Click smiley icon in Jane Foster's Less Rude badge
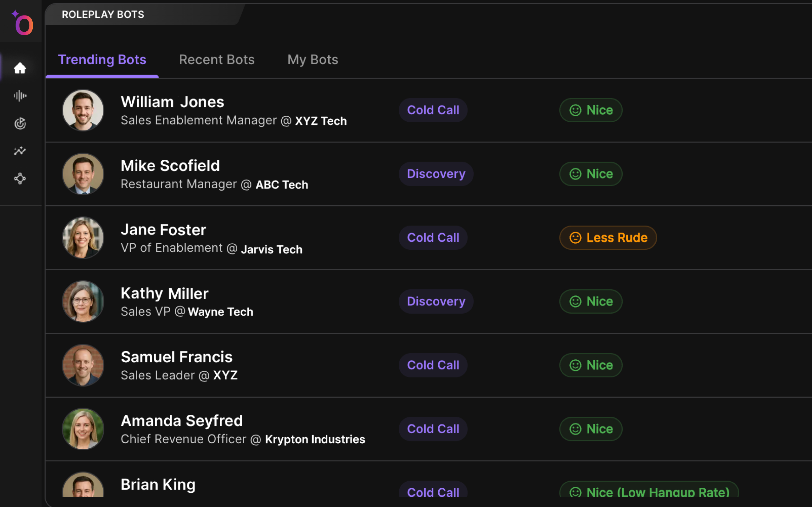 [x=575, y=238]
